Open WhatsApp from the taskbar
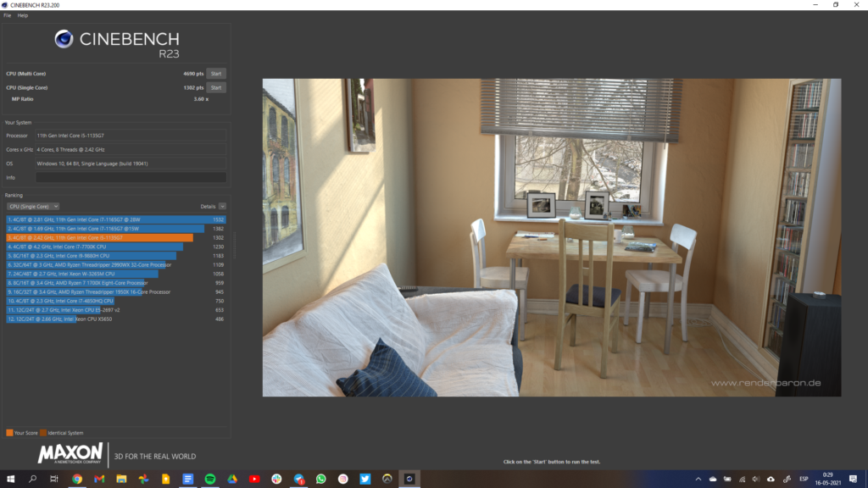The width and height of the screenshot is (868, 488). 321,479
